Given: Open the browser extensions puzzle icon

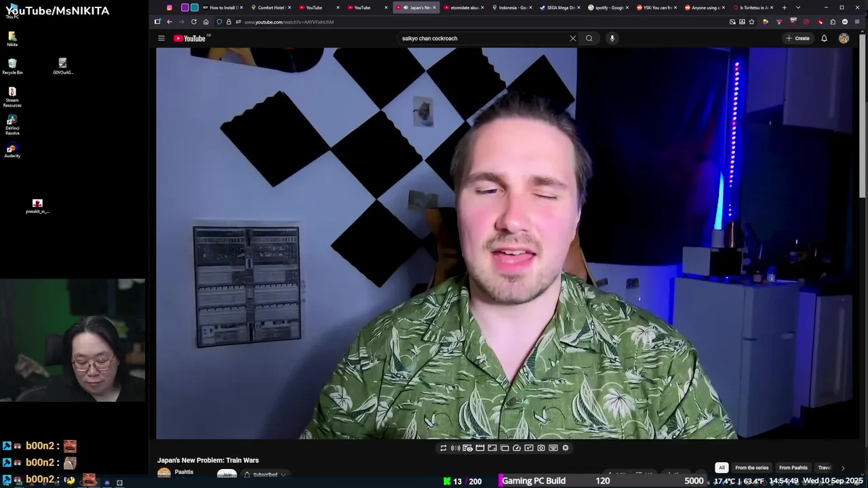Looking at the screenshot, I should coord(833,22).
